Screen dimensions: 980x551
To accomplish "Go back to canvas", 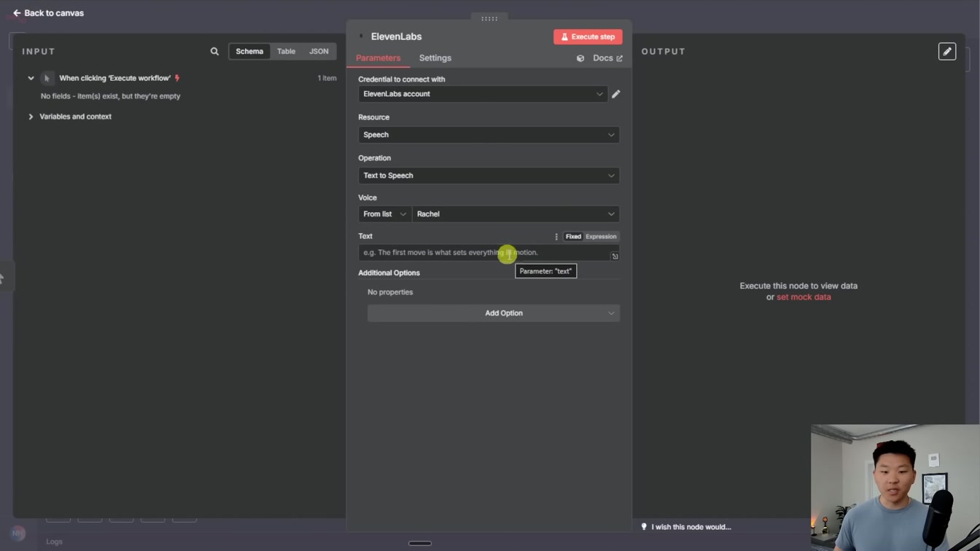I will [x=48, y=13].
